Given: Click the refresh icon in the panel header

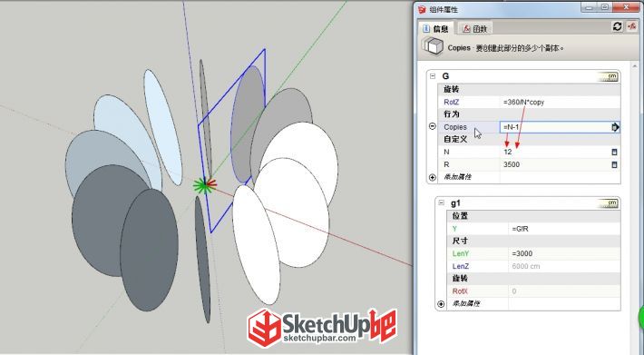Looking at the screenshot, I should (617, 26).
